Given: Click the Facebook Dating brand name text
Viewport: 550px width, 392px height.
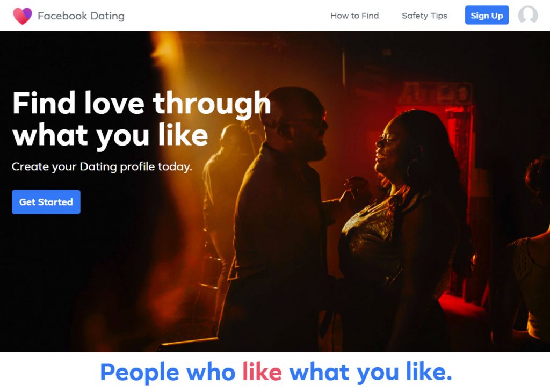Looking at the screenshot, I should pos(81,16).
